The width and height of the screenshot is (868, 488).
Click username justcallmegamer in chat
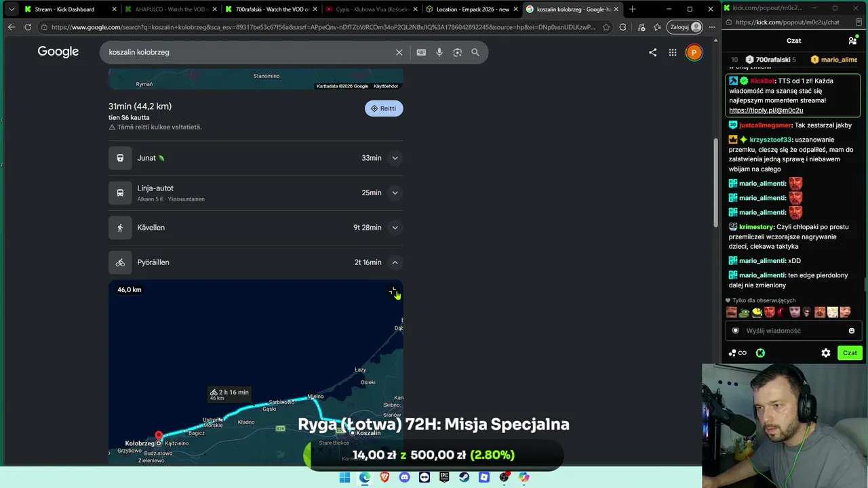(x=765, y=125)
